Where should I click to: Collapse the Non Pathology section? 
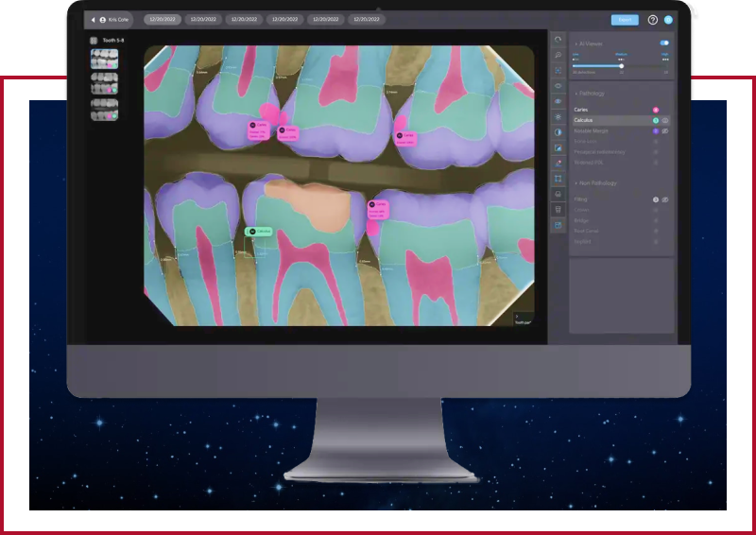pyautogui.click(x=576, y=183)
